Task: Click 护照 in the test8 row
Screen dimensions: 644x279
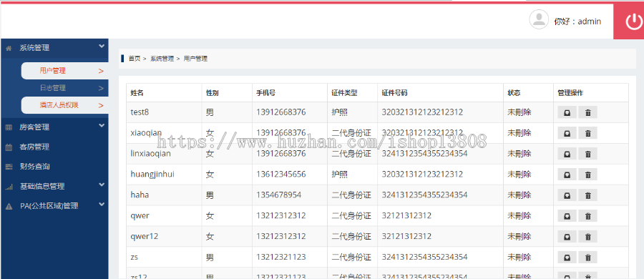Action: (339, 112)
